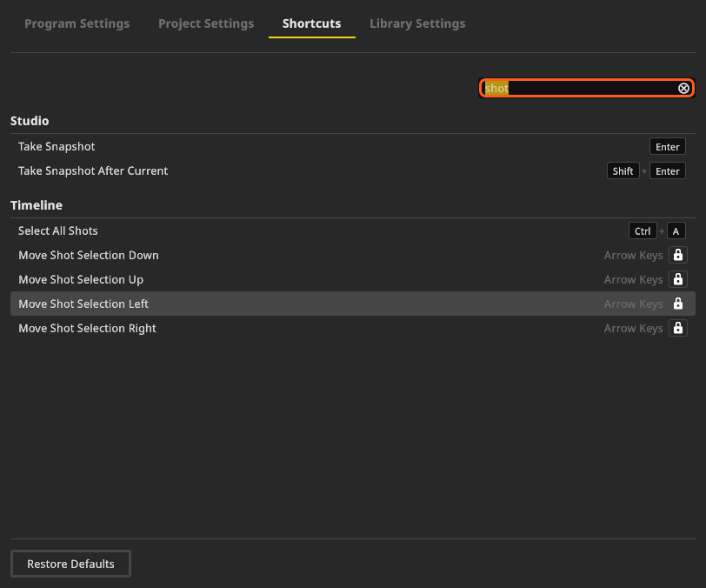Screen dimensions: 706x588
Task: Open the Program Settings tab
Action: coord(77,23)
